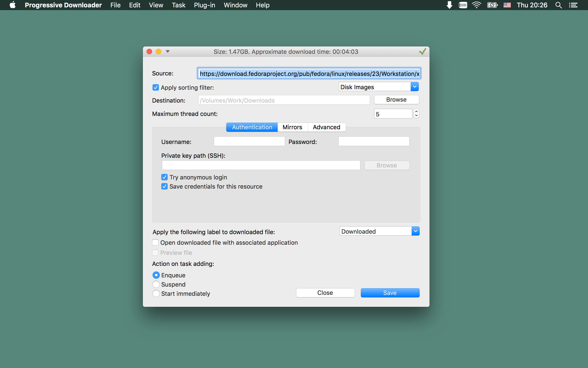
Task: Toggle the Preview file checkbox
Action: pyautogui.click(x=155, y=253)
